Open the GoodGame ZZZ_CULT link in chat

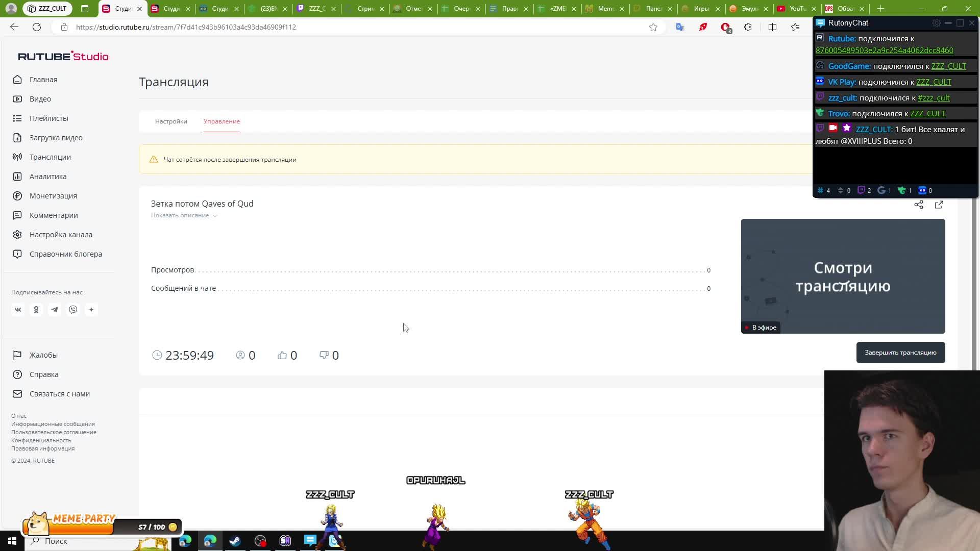pos(948,66)
